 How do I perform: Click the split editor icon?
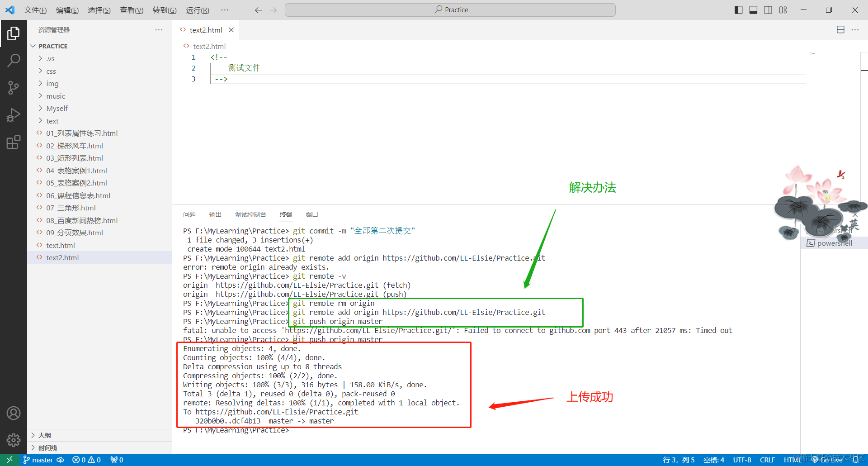tap(840, 30)
